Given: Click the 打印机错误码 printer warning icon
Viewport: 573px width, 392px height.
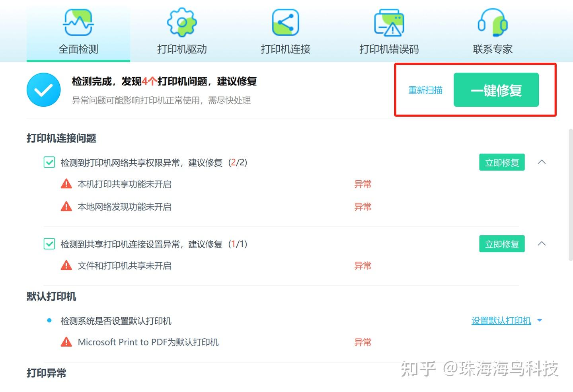Looking at the screenshot, I should pyautogui.click(x=389, y=23).
